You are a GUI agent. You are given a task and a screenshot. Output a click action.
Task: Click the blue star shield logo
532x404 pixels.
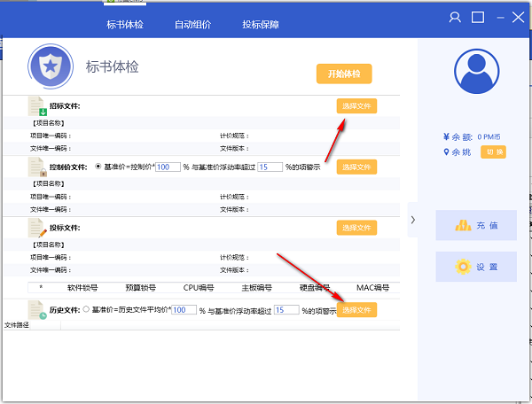click(x=50, y=66)
